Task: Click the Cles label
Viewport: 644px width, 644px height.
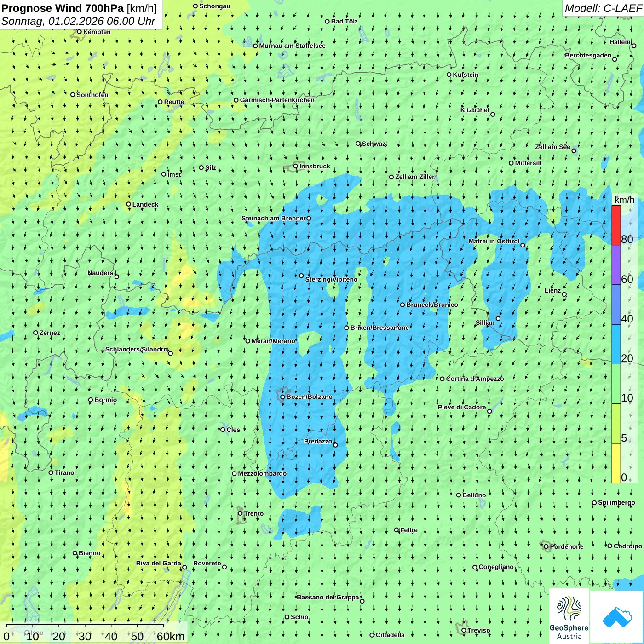Action: [233, 430]
